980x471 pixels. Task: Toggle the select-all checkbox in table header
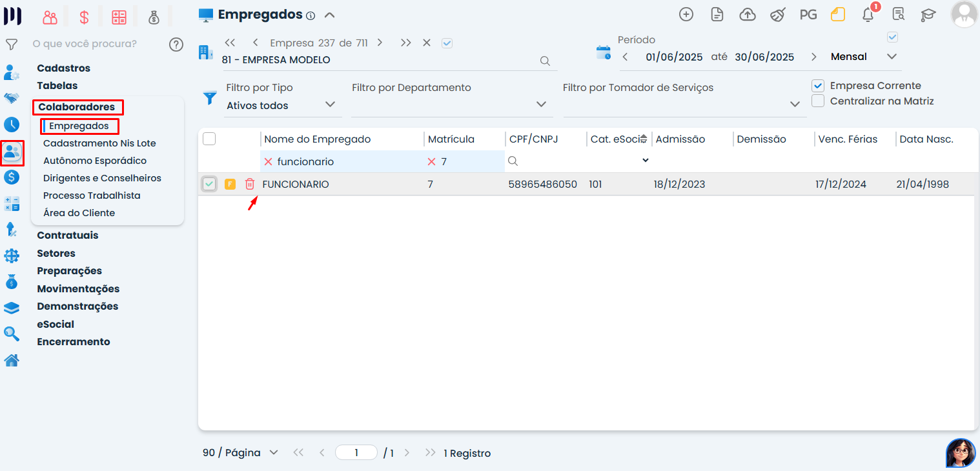[x=209, y=139]
